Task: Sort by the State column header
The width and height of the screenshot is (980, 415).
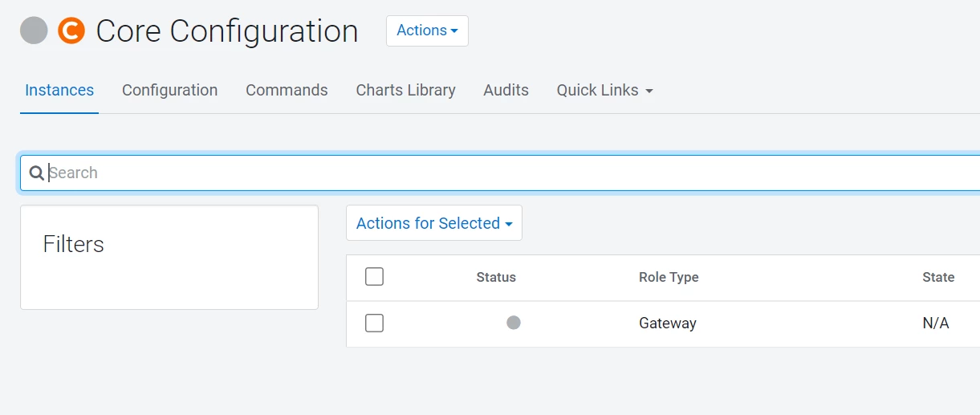Action: (x=938, y=277)
